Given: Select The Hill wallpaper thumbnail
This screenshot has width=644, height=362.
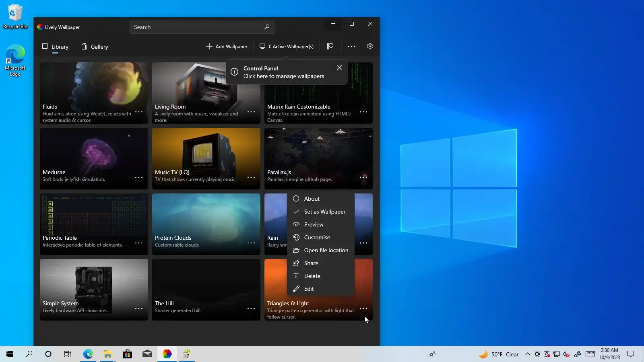Looking at the screenshot, I should click(206, 290).
